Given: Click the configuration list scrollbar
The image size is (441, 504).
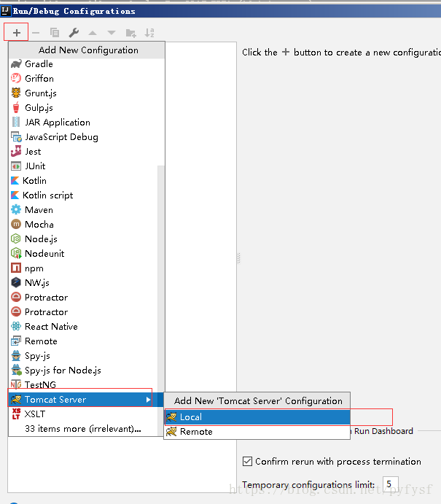Looking at the screenshot, I should [x=161, y=301].
